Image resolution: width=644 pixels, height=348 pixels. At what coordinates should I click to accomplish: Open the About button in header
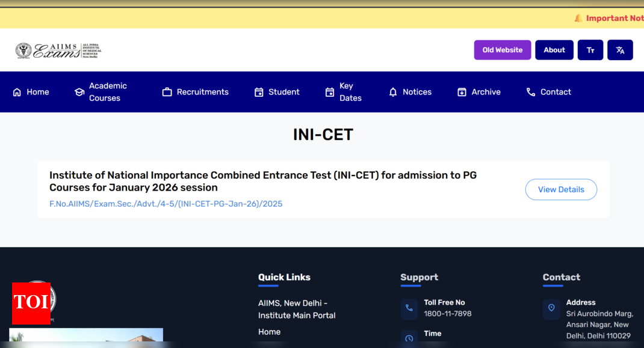(554, 50)
